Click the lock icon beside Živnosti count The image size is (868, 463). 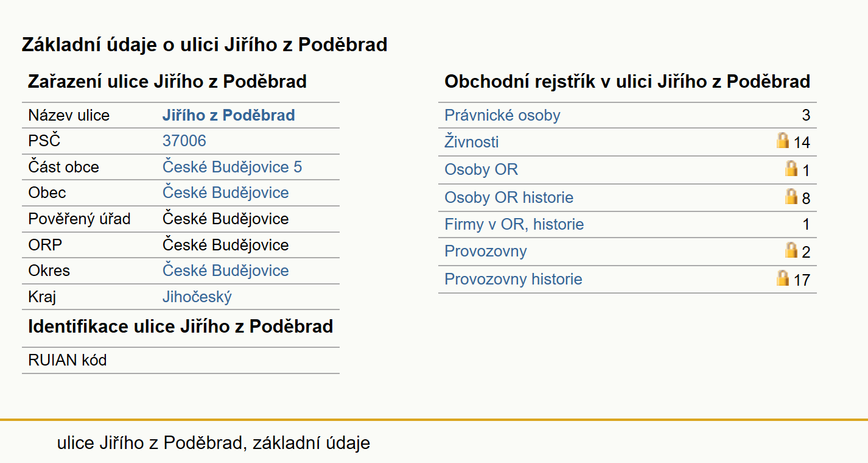point(783,141)
